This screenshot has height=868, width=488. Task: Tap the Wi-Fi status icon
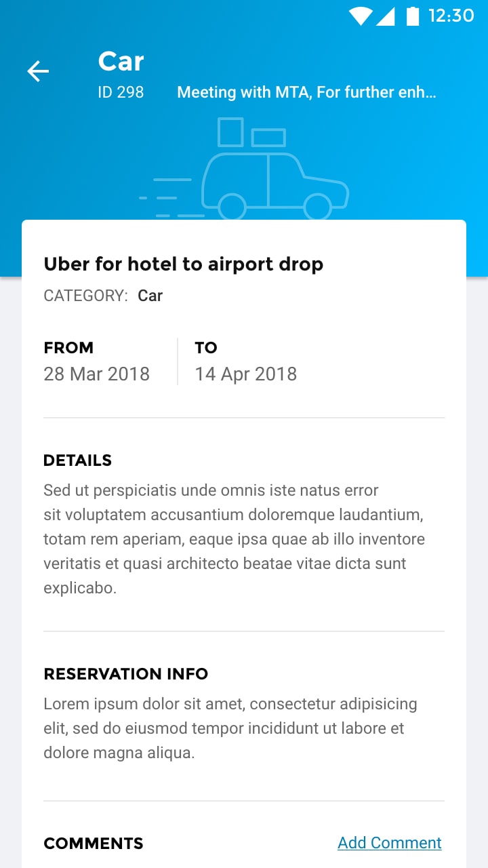click(x=361, y=16)
